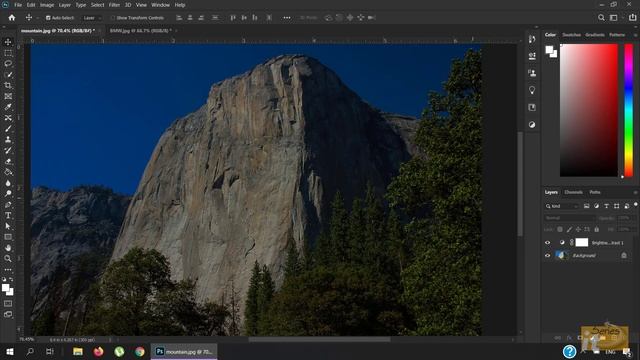Select the Rectangular Marquee tool

8,53
